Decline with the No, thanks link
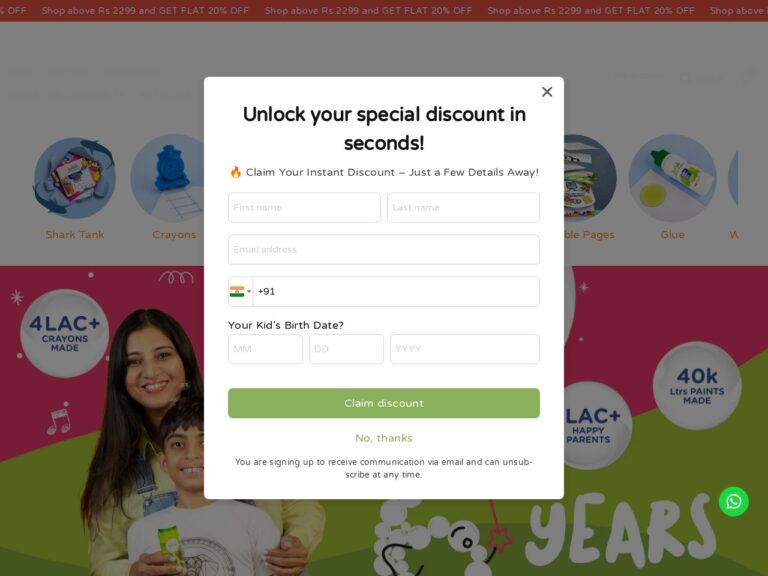768x576 pixels. [x=384, y=438]
